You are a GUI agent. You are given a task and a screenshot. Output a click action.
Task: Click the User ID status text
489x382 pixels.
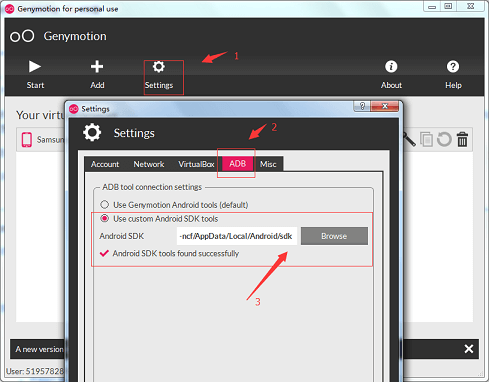35,371
